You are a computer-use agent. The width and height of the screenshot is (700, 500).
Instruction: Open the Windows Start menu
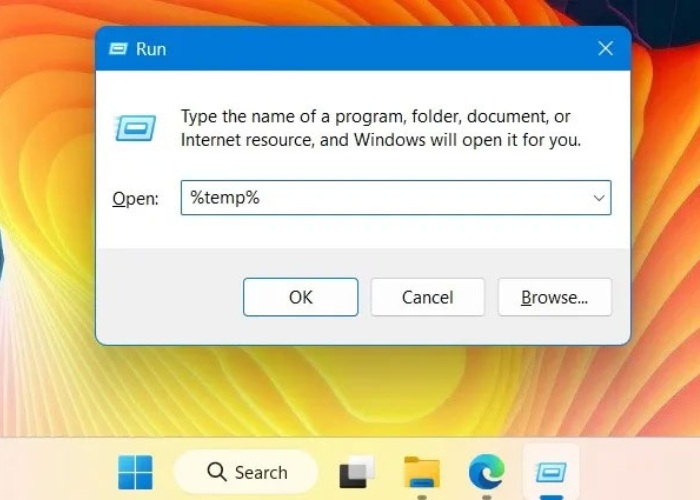pos(135,472)
